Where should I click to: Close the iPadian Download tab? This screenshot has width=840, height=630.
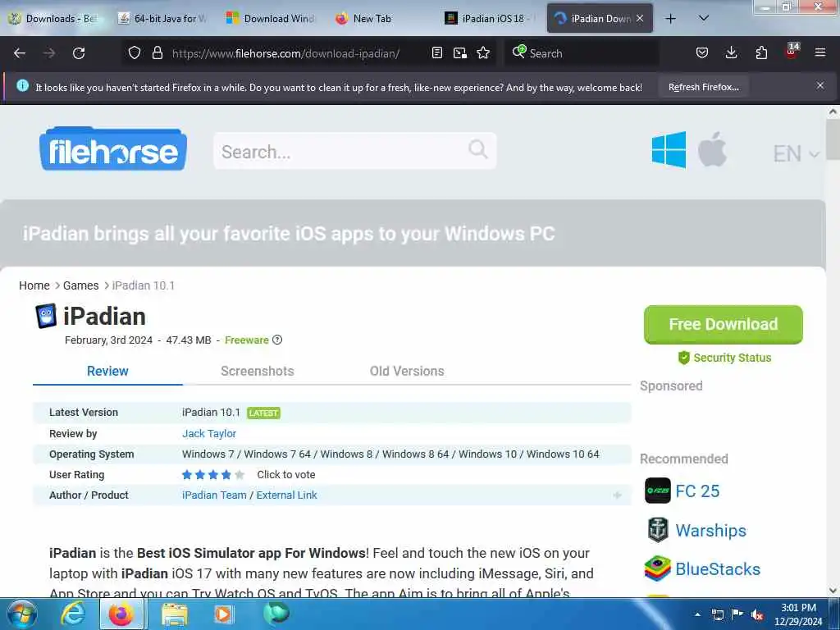pyautogui.click(x=640, y=18)
